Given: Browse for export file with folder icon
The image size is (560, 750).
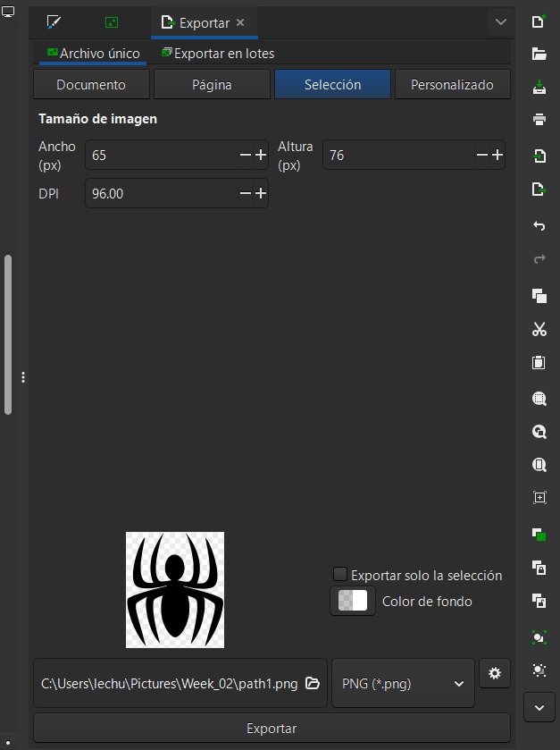Looking at the screenshot, I should click(313, 683).
